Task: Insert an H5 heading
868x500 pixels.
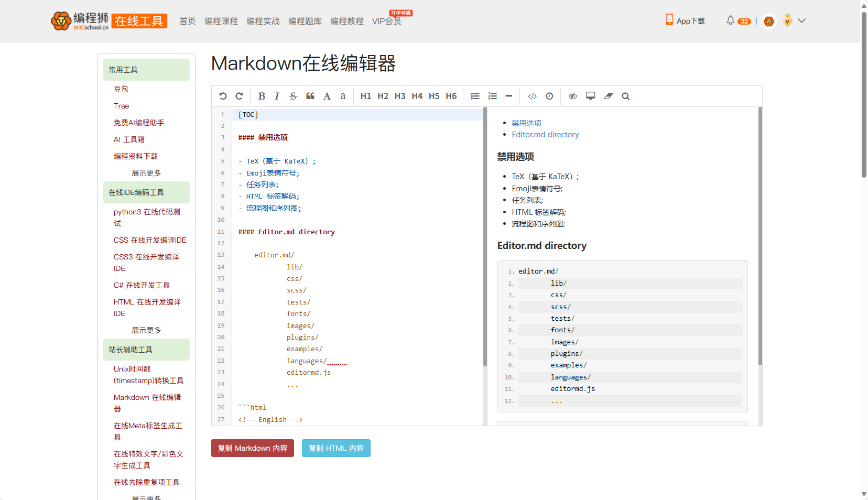Action: (x=434, y=96)
